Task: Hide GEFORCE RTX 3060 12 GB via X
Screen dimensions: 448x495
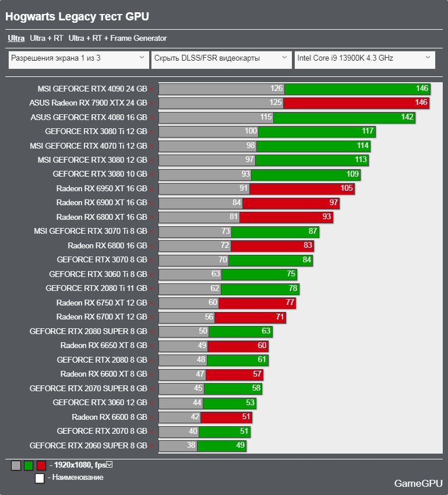Action: (x=151, y=403)
